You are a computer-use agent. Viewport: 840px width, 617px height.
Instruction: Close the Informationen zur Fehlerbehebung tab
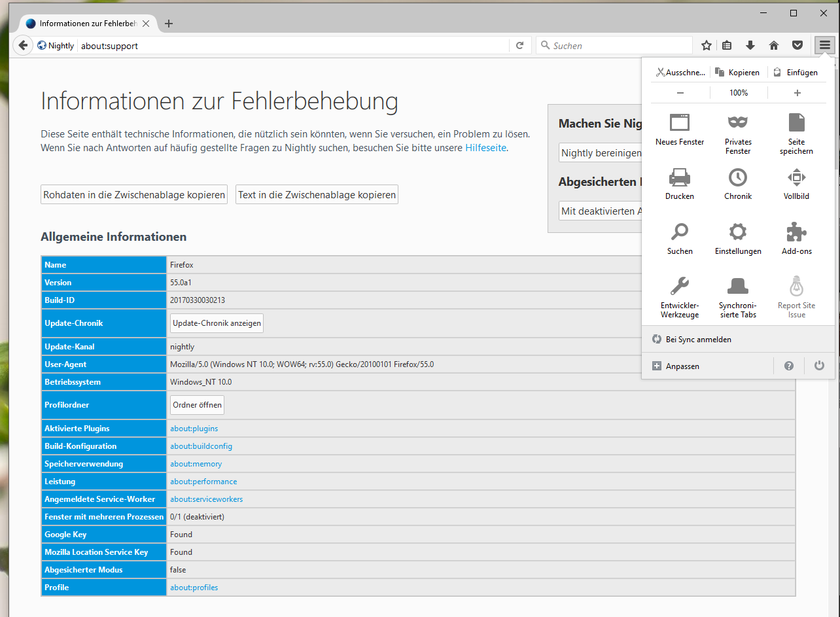(146, 24)
